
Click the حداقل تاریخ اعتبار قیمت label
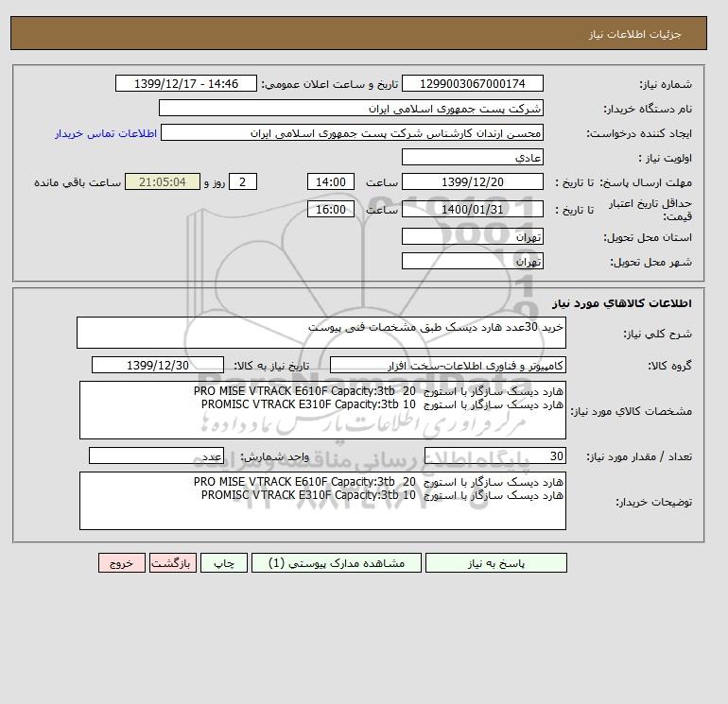coord(650,210)
